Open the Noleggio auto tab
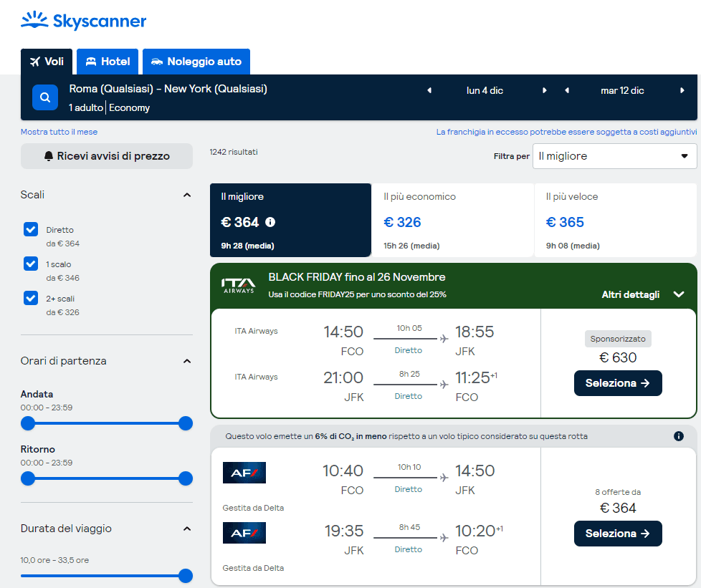Viewport: 701px width, 588px height. 196,62
